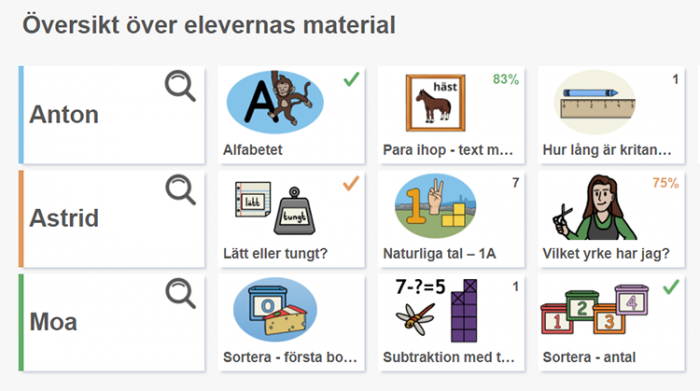Open Astrid's magnifying glass search icon
Image resolution: width=700 pixels, height=391 pixels.
coord(180,190)
